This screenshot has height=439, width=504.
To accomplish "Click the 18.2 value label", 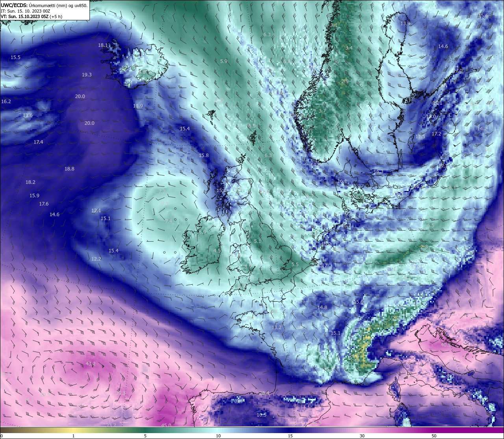I will coord(30,182).
